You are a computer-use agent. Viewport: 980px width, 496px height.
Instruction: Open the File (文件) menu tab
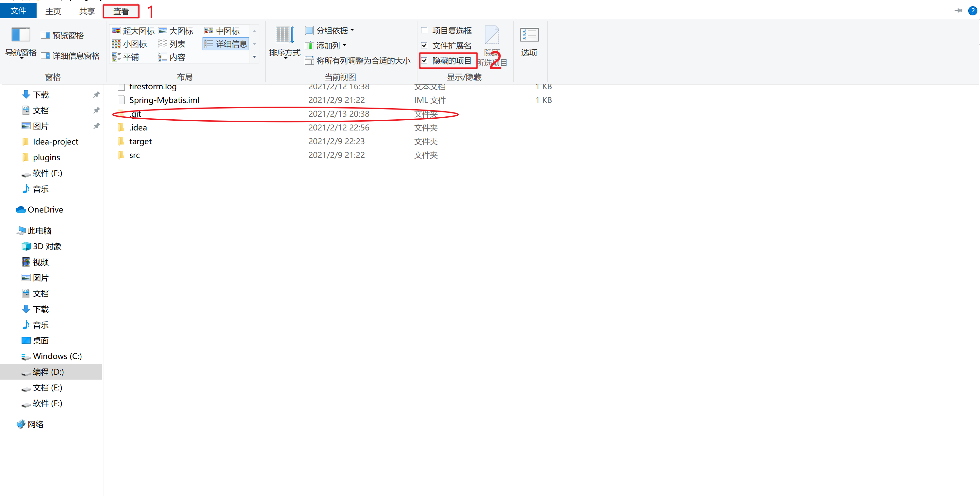[x=18, y=11]
